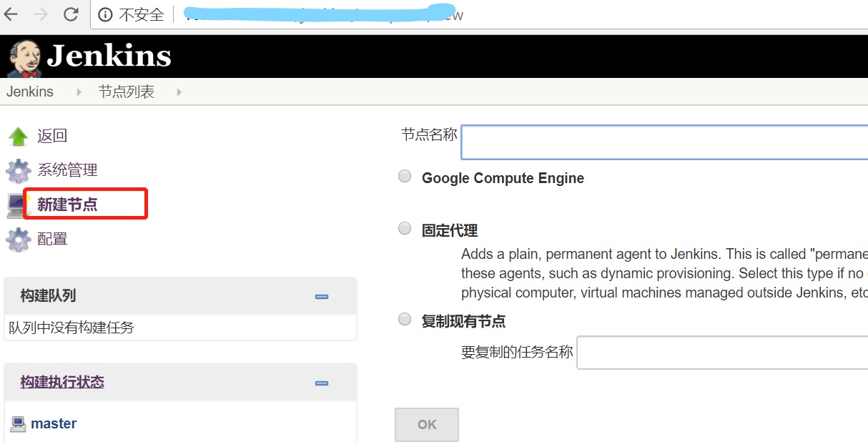Click the computer icon beside master

pyautogui.click(x=18, y=424)
